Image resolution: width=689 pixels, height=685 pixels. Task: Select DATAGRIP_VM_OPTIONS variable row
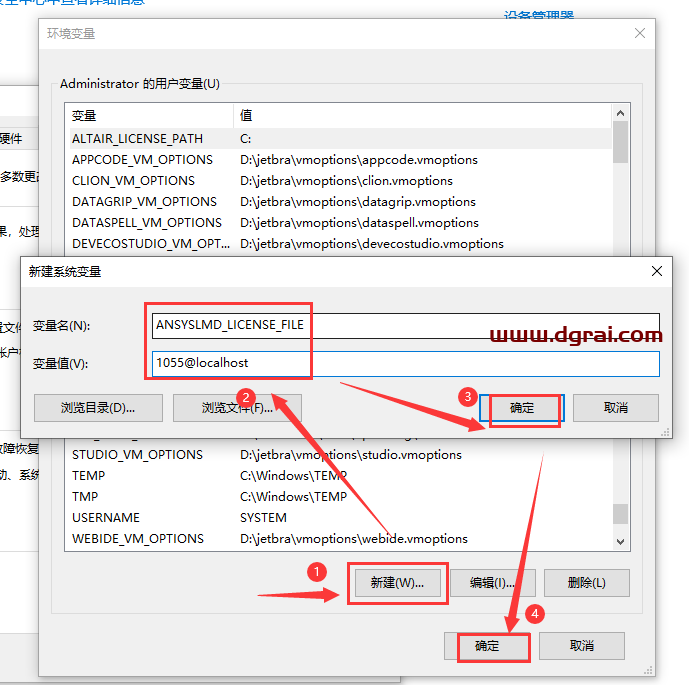tap(340, 202)
